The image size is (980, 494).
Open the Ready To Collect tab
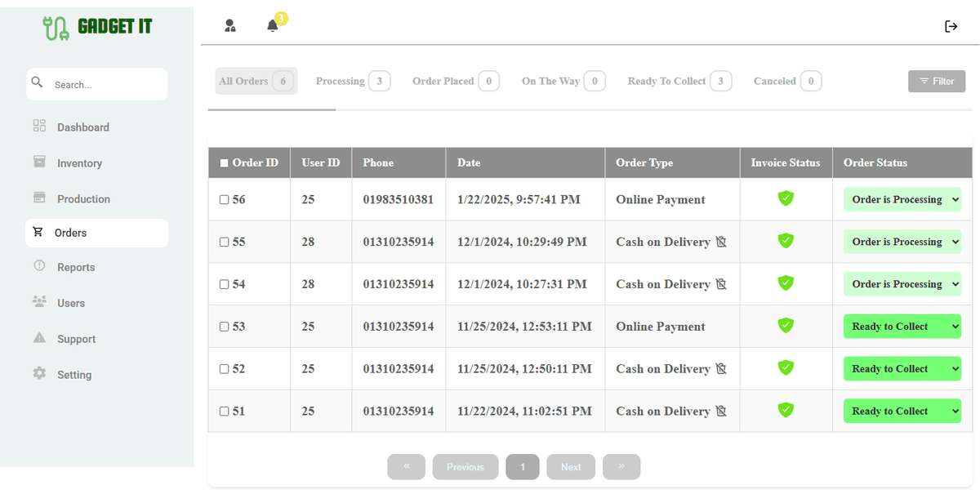(x=679, y=81)
